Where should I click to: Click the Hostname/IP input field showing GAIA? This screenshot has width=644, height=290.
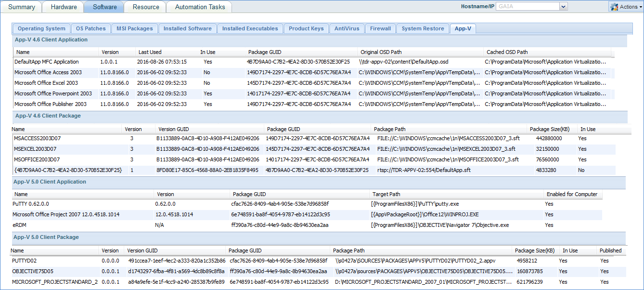[x=527, y=7]
